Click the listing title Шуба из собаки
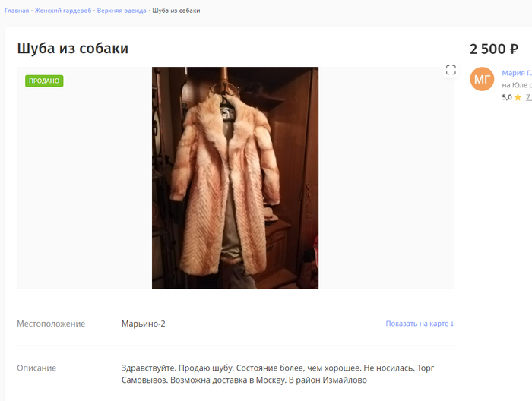The image size is (532, 401). (73, 49)
